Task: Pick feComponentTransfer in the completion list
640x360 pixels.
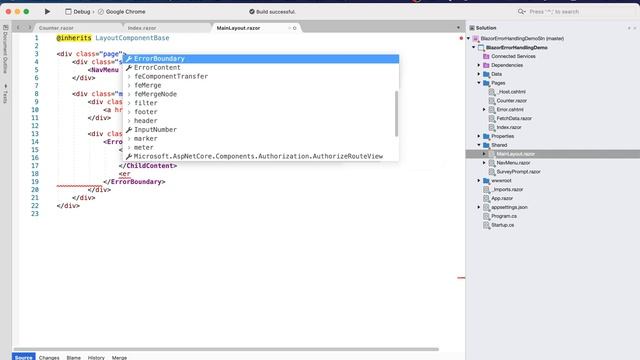Action: click(x=261, y=76)
